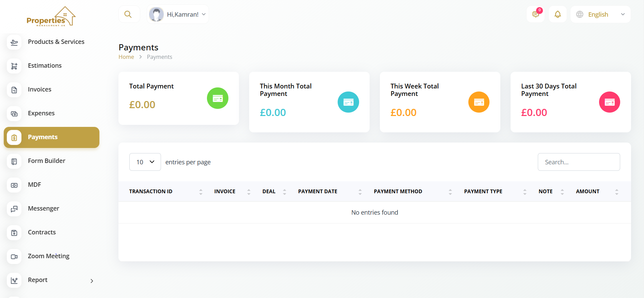Screen dimensions: 644x298
Task: Click the Total Payment green card icon
Action: [218, 98]
